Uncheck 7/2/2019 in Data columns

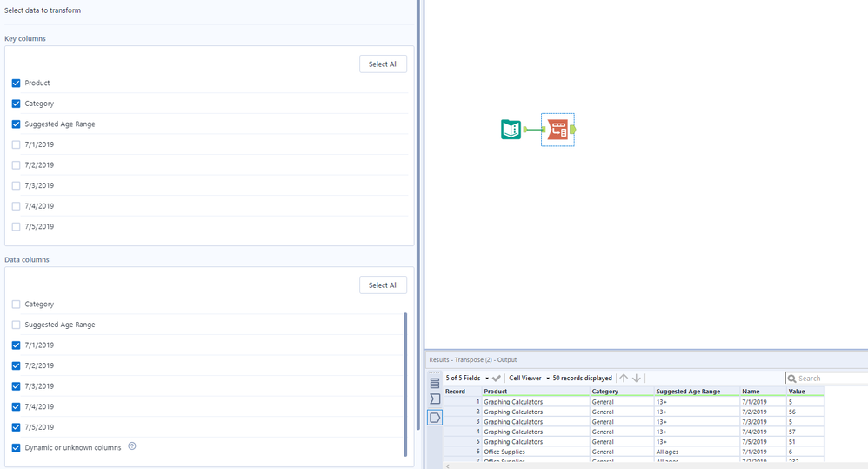pyautogui.click(x=16, y=365)
